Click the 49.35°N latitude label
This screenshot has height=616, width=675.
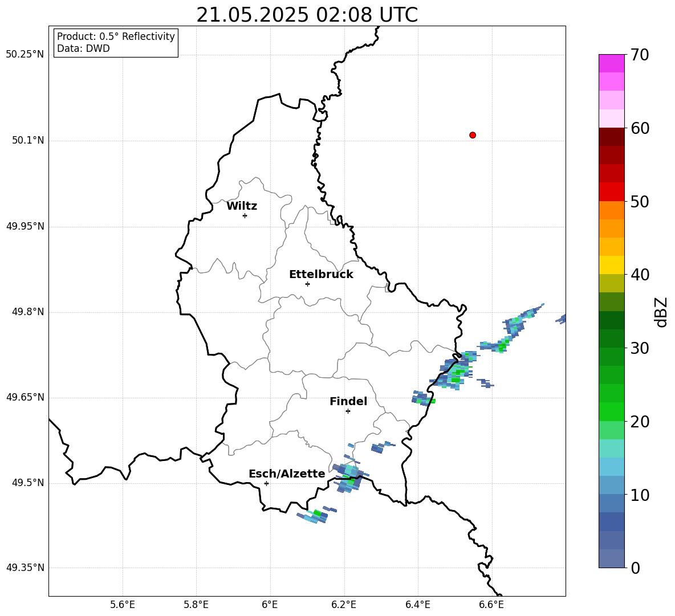coord(25,568)
